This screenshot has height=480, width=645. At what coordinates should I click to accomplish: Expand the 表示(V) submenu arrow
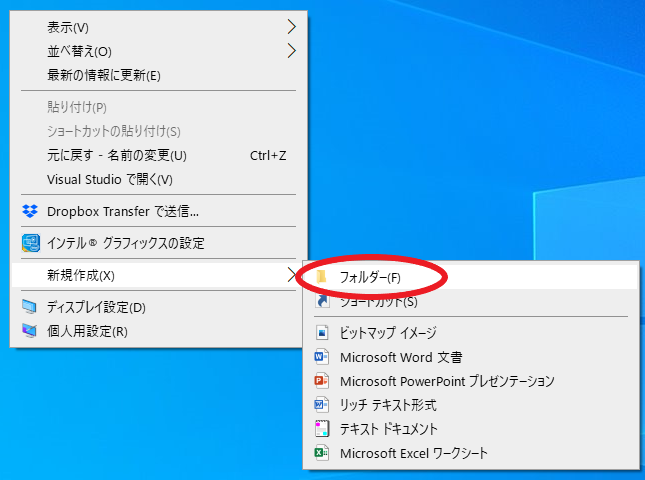pyautogui.click(x=291, y=26)
